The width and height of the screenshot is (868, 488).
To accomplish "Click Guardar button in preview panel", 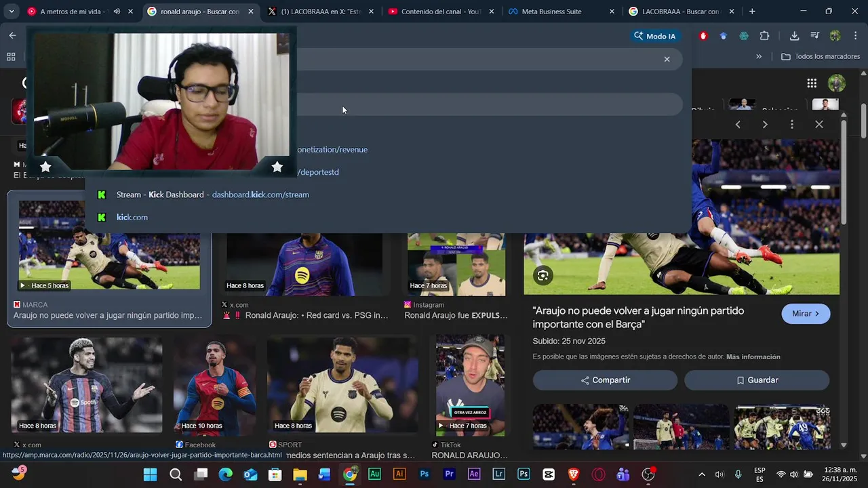I will point(757,380).
